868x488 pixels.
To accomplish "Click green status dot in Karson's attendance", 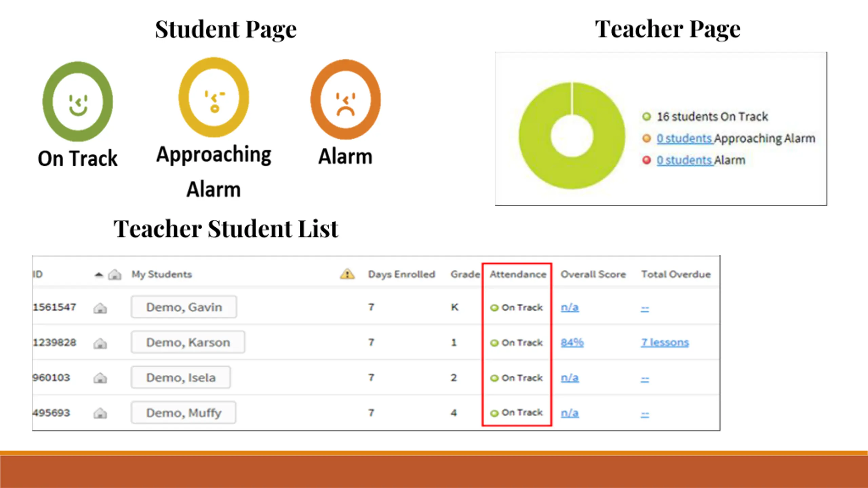I will pos(494,343).
